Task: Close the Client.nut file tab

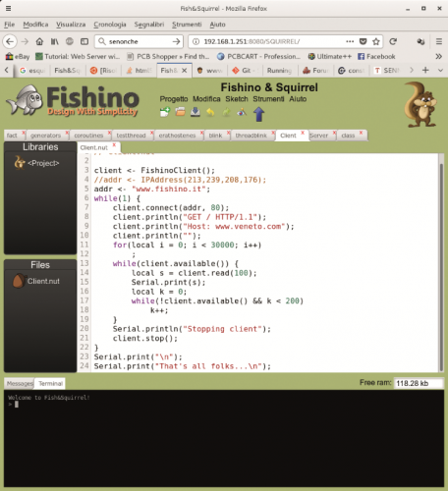Action: coord(114,144)
